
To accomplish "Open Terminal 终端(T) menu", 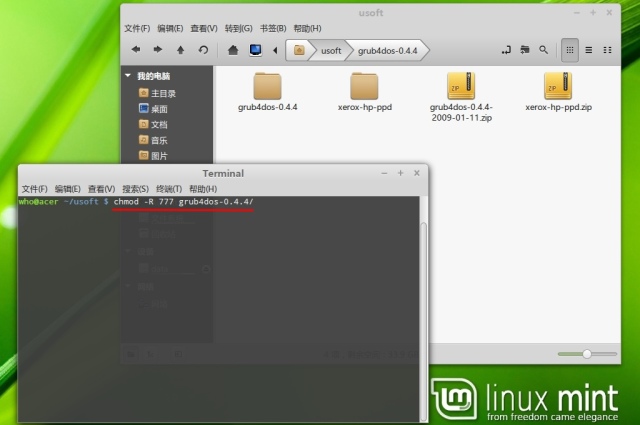I will pos(169,189).
